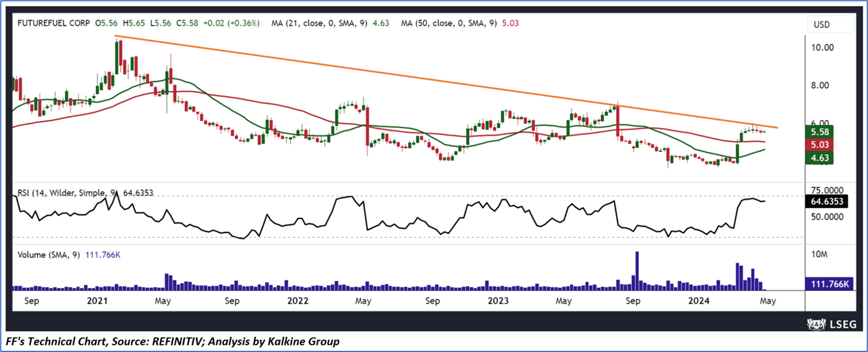The height and width of the screenshot is (352, 868).
Task: Click the 2022 time axis label
Action: coord(298,301)
